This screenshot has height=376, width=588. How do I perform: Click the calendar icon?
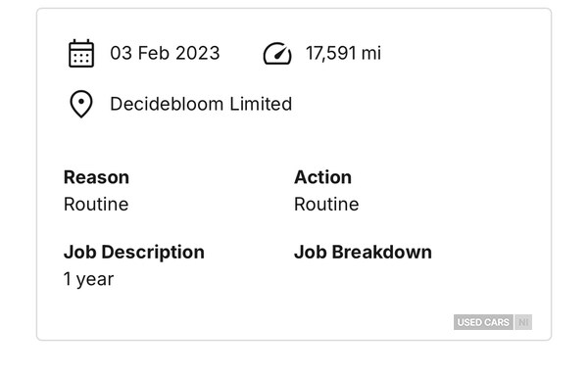(x=81, y=53)
